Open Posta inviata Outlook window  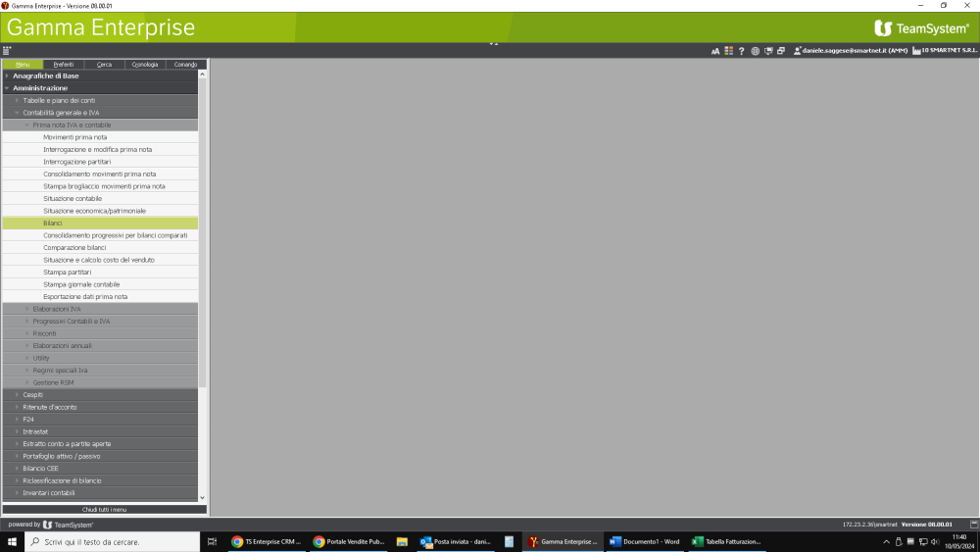pyautogui.click(x=456, y=541)
